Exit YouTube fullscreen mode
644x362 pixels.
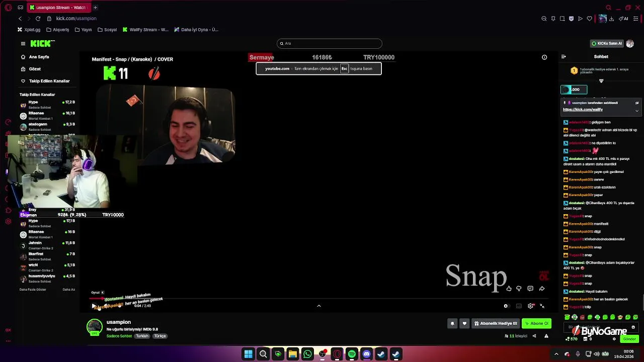pos(542,306)
